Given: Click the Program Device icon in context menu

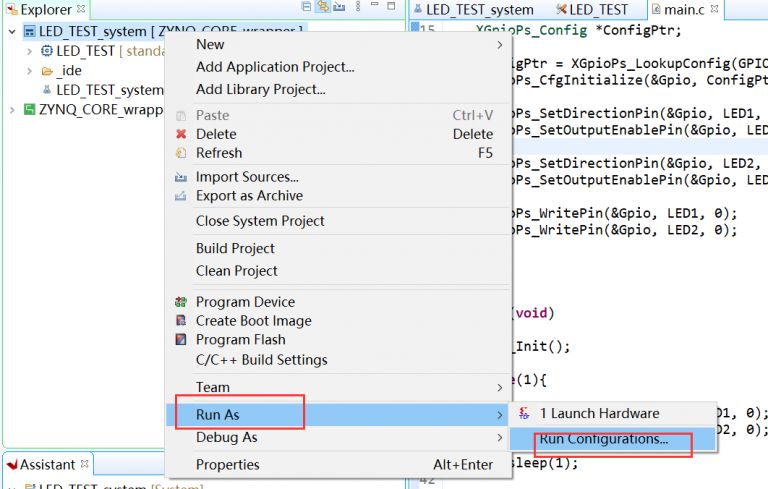Looking at the screenshot, I should pyautogui.click(x=181, y=302).
